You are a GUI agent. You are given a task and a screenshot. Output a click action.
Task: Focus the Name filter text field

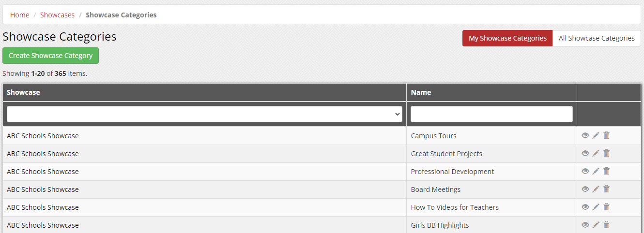(491, 114)
